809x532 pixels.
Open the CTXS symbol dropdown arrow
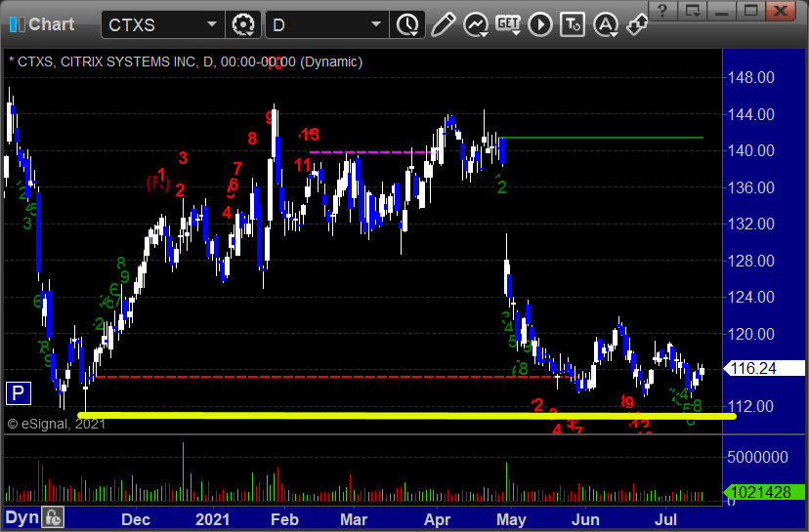click(x=212, y=24)
